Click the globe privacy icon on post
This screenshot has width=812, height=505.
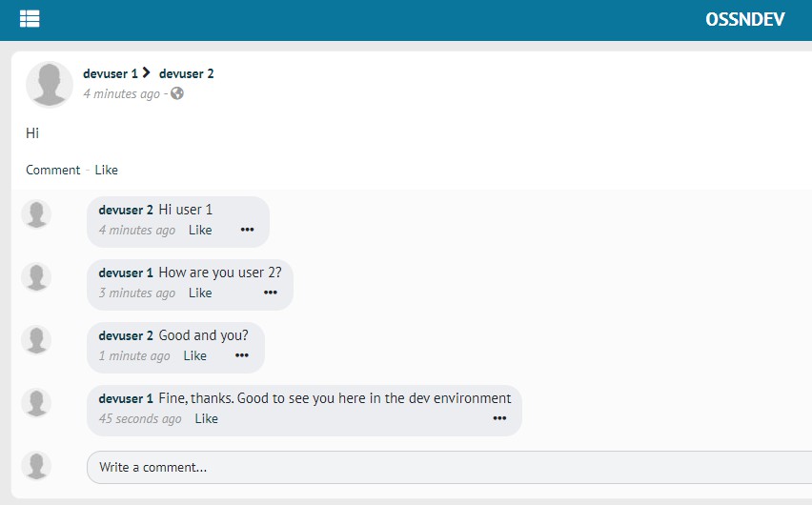(x=177, y=93)
